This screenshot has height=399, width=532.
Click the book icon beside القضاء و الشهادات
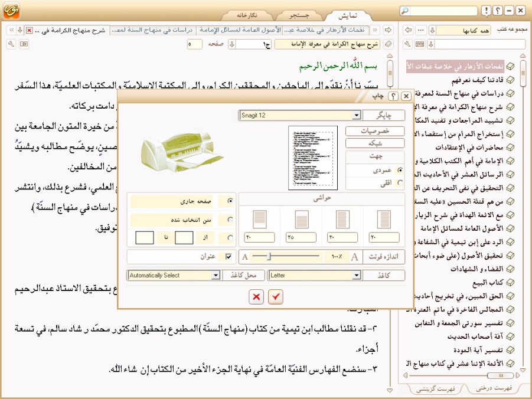(510, 269)
